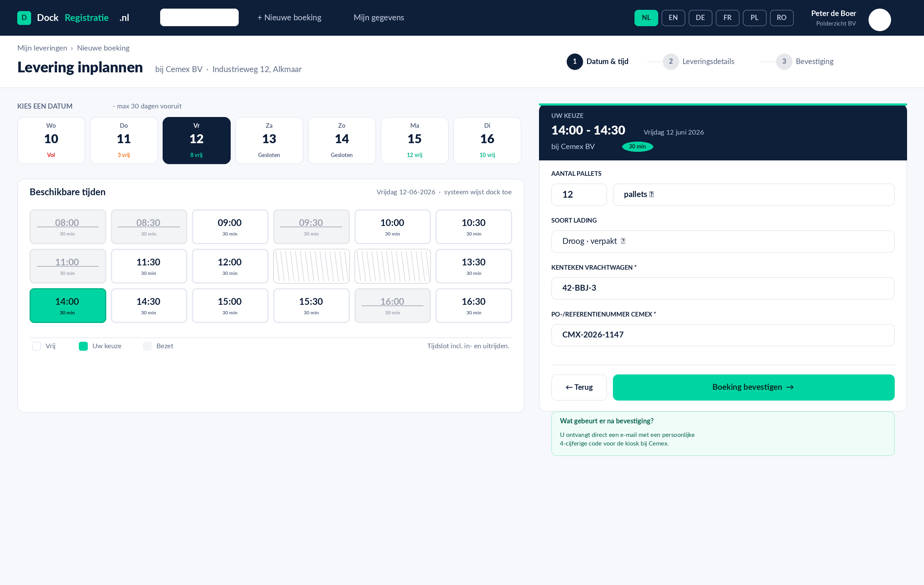Select date Ma 15
The width and height of the screenshot is (924, 585).
click(415, 140)
